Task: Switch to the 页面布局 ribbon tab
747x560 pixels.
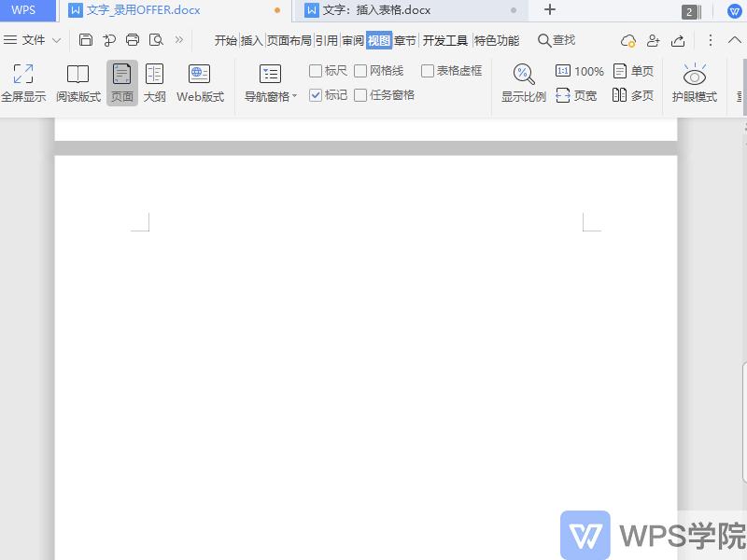Action: [x=289, y=40]
